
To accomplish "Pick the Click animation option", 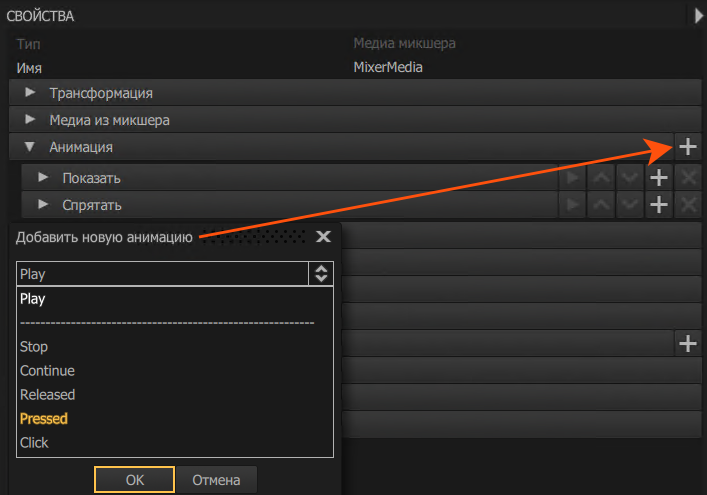I will (x=34, y=443).
